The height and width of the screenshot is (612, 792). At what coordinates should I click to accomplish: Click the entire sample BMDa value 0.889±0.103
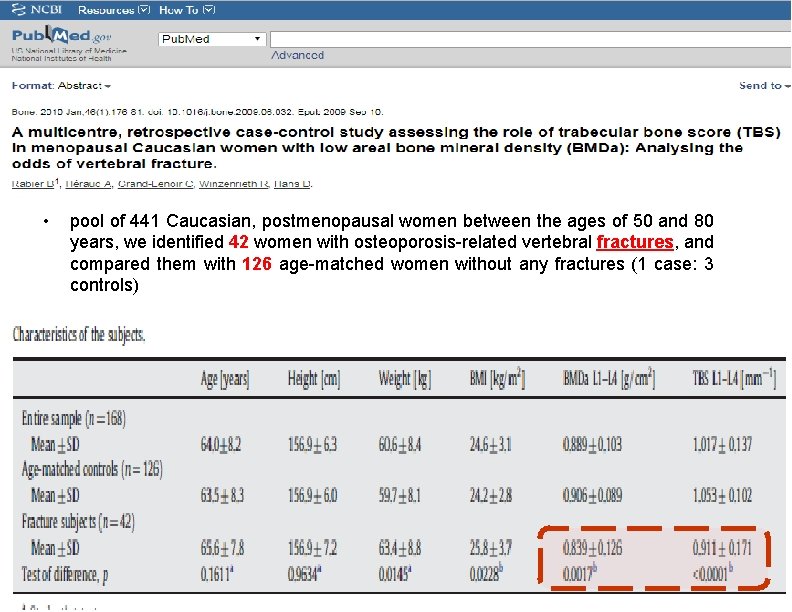click(592, 444)
